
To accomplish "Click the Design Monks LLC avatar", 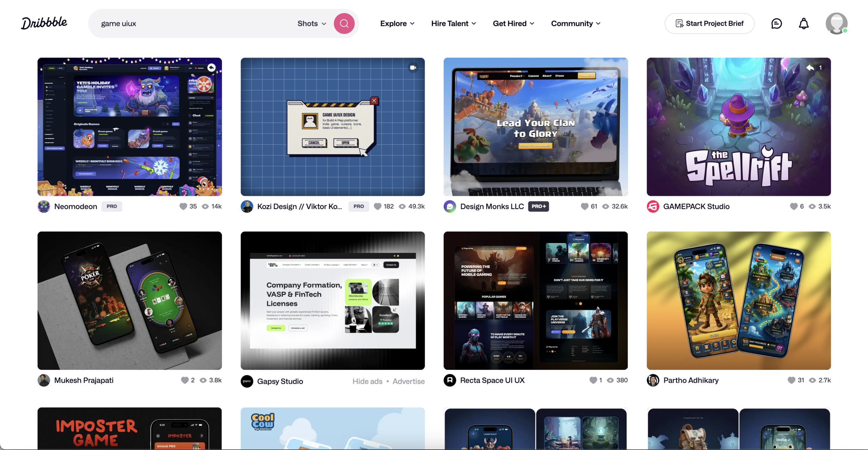I will click(450, 206).
